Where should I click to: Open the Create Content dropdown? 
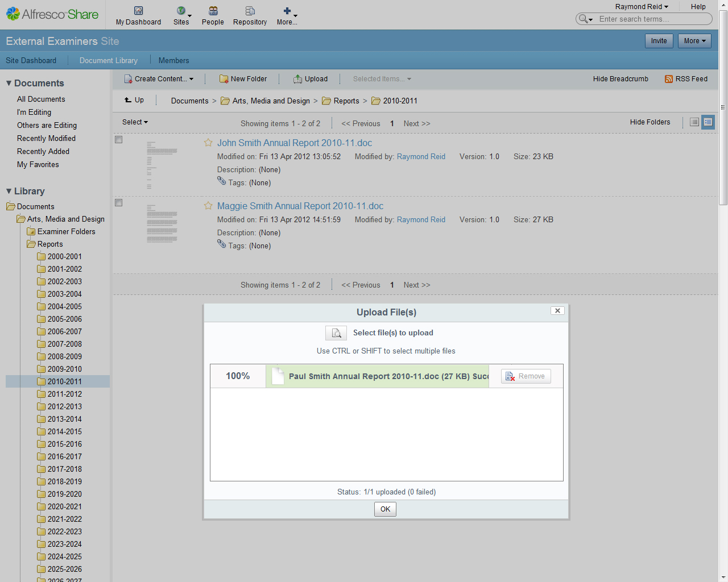click(x=159, y=78)
